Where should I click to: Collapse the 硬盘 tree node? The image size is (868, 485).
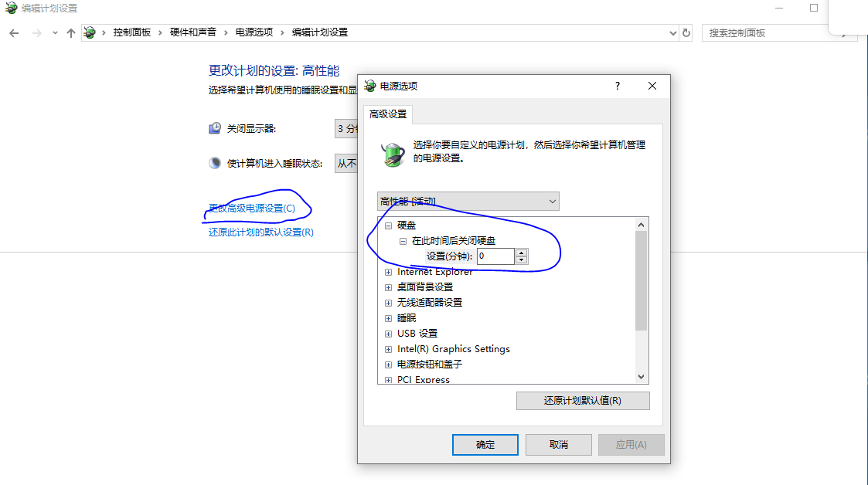pyautogui.click(x=389, y=226)
